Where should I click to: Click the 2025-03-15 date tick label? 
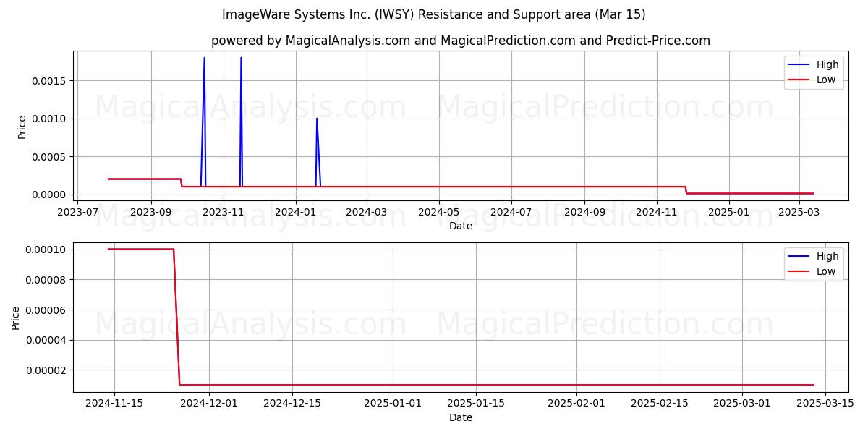coord(825,404)
